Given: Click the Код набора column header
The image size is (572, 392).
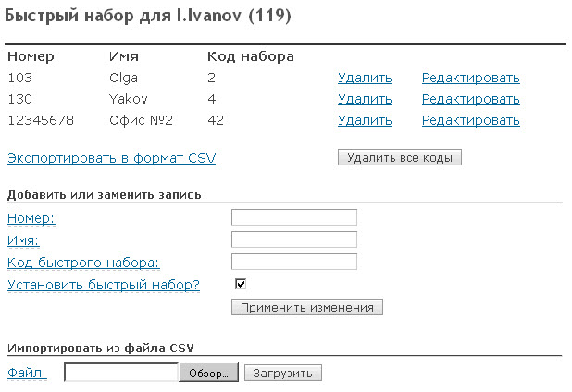Looking at the screenshot, I should tap(251, 56).
